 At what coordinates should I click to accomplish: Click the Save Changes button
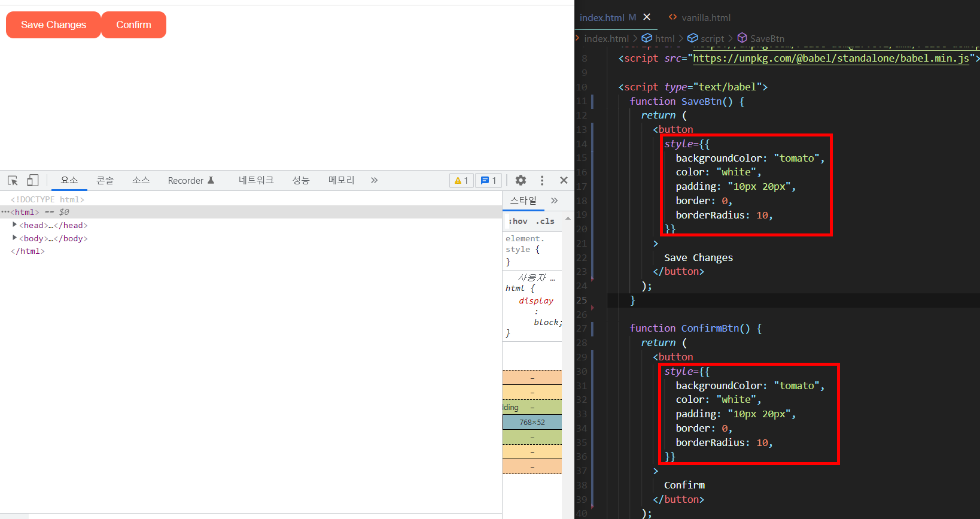coord(53,25)
